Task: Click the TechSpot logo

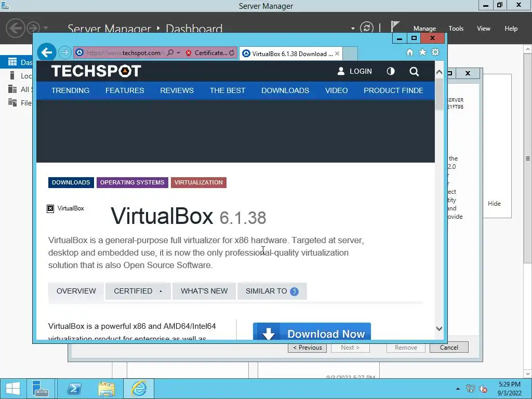Action: pos(96,71)
